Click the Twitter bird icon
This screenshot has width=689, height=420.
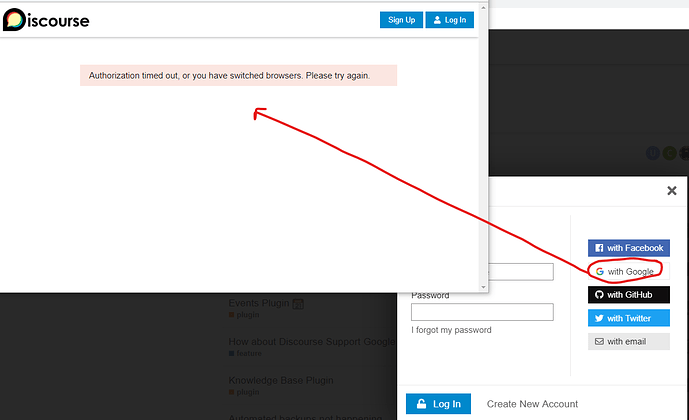pyautogui.click(x=599, y=318)
